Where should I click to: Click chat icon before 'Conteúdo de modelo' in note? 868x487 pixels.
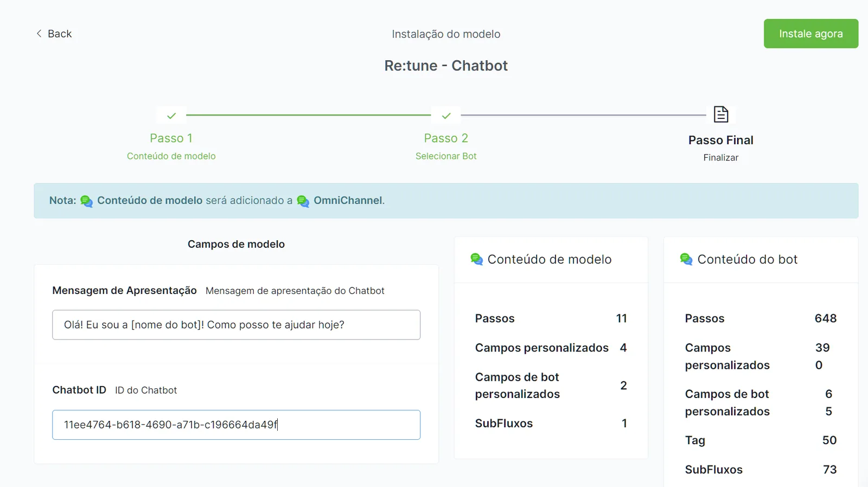pos(87,201)
